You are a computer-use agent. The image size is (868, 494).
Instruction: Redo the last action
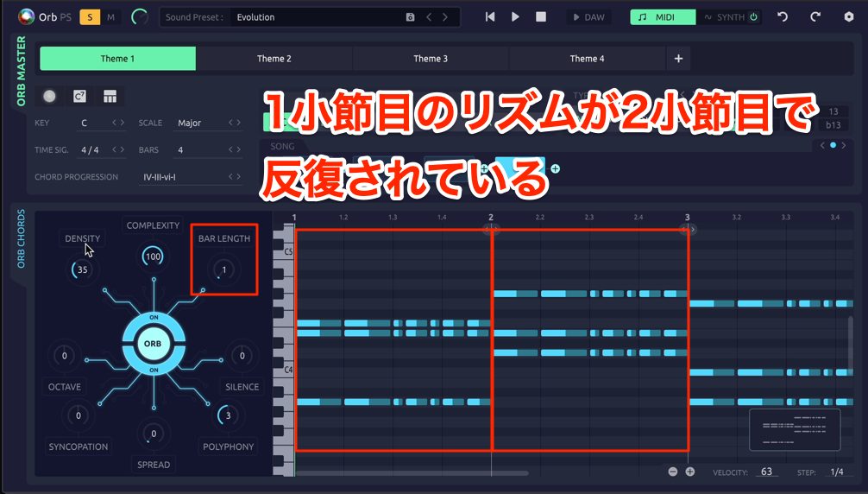click(815, 16)
